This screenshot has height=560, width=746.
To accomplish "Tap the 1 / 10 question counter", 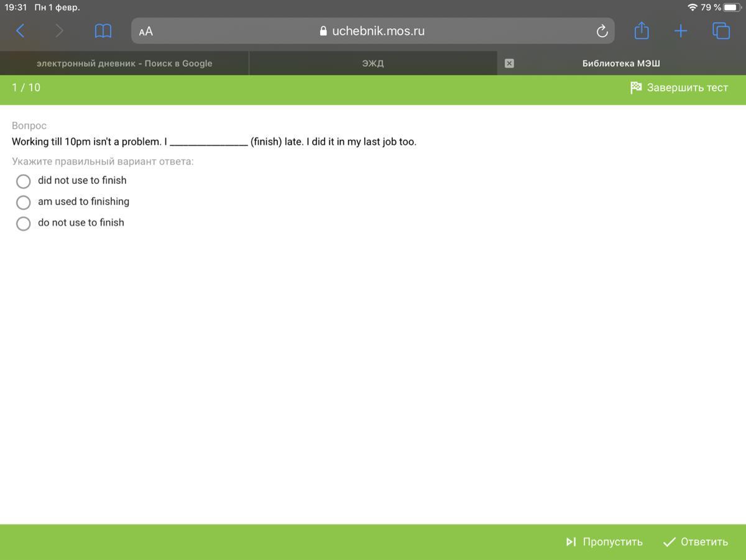I will coord(26,88).
